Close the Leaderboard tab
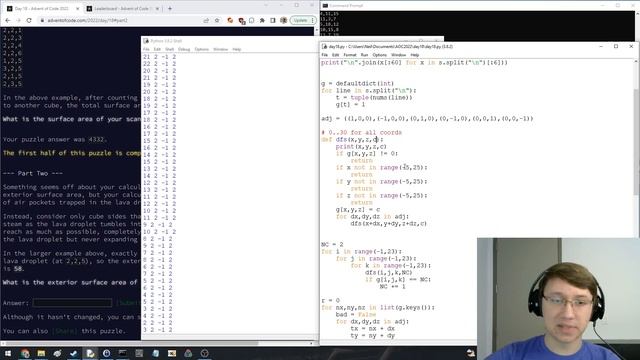The height and width of the screenshot is (360, 640). 157,9
